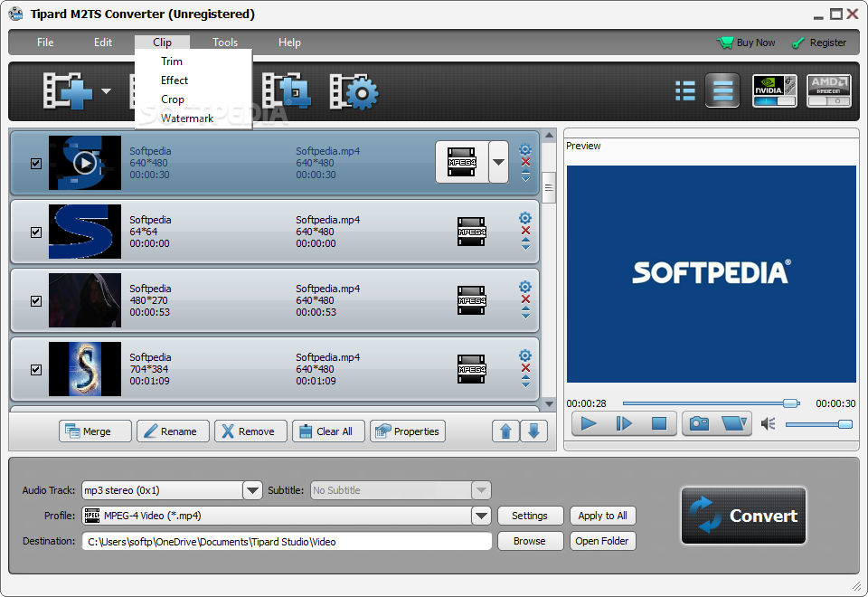Click the Merge button
This screenshot has height=597, width=868.
pos(95,431)
